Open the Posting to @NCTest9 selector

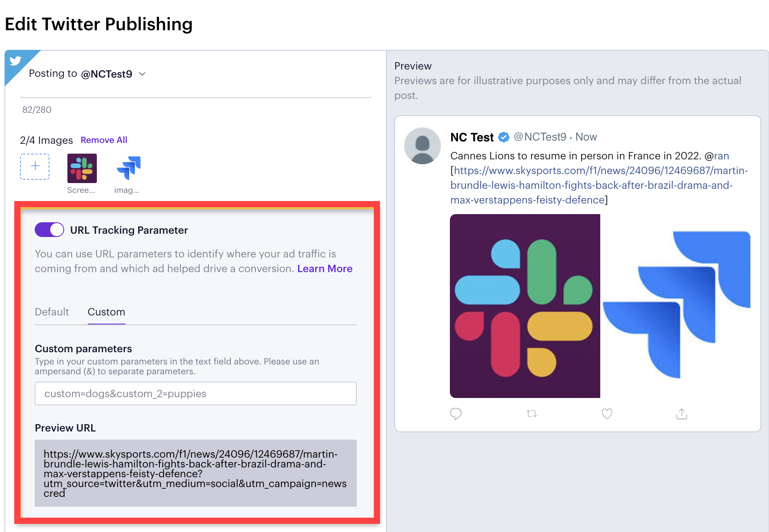[87, 74]
